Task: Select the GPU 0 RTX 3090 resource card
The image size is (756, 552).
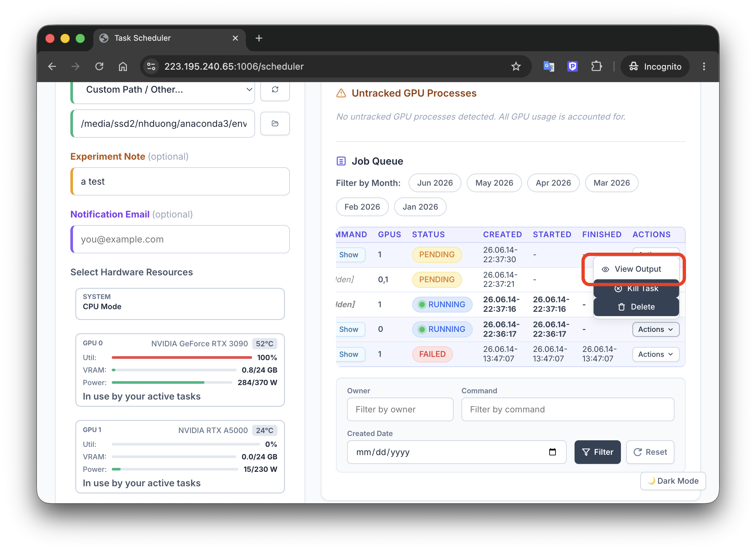Action: 180,370
